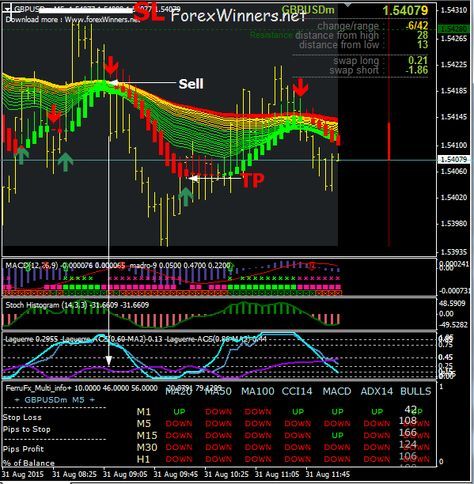This screenshot has height=484, width=474.
Task: Click the red down signal arrow above the 08:25 candles
Action: [54, 113]
